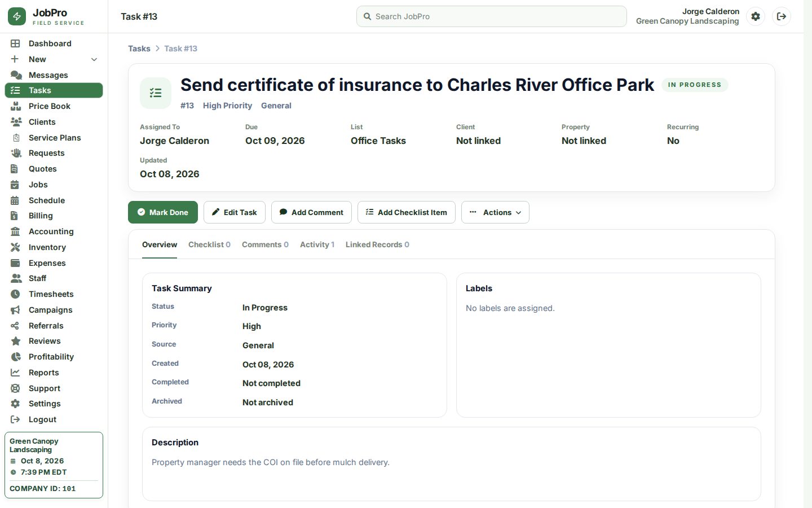This screenshot has width=812, height=508.
Task: Click the IN PROGRESS status badge
Action: 695,85
